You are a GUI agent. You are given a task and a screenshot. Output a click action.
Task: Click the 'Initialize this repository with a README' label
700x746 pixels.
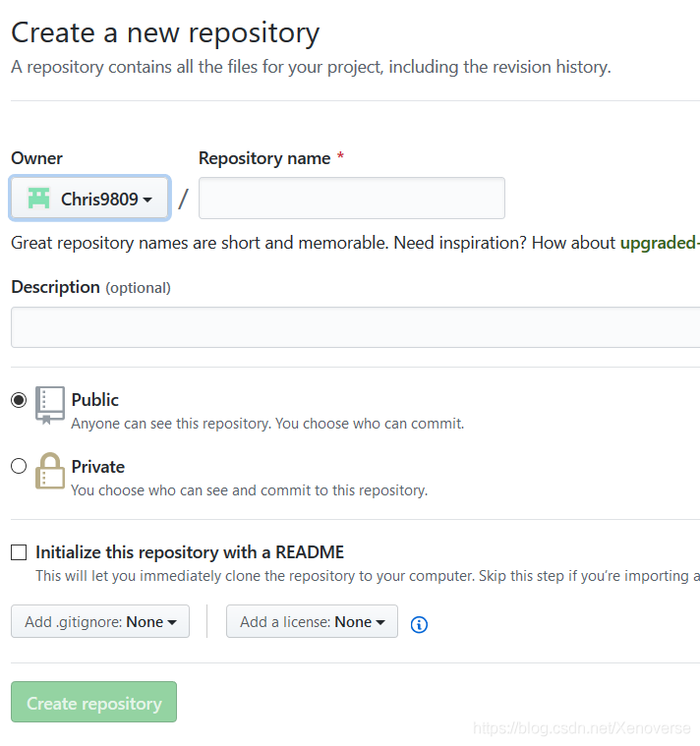pyautogui.click(x=190, y=552)
